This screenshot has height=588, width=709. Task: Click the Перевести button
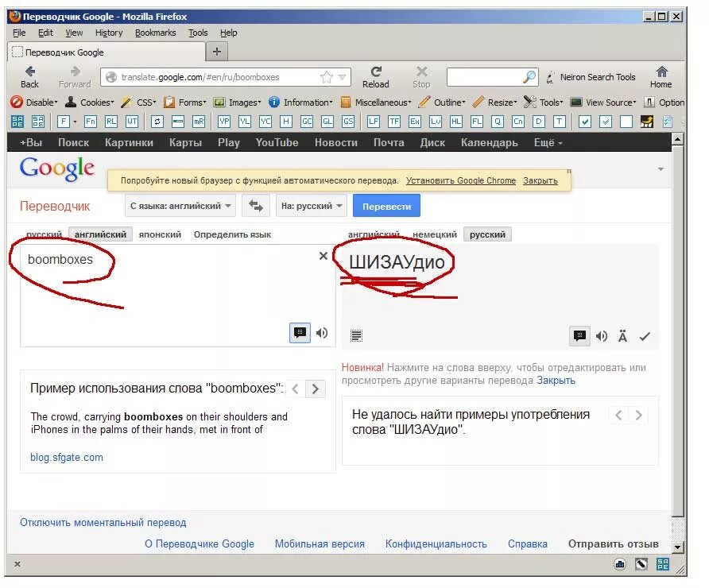[x=386, y=206]
